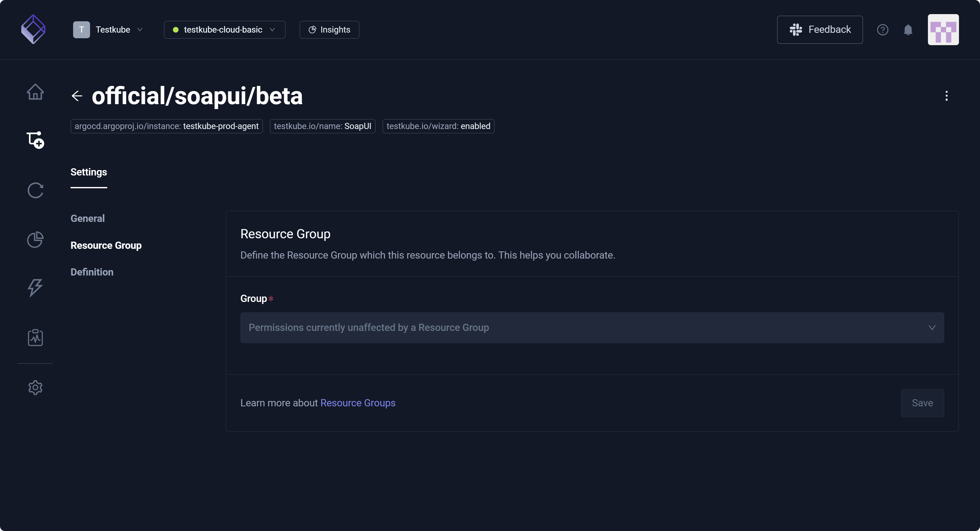This screenshot has height=531, width=980.
Task: Open the lightning bolt triggers sidebar icon
Action: coord(35,288)
